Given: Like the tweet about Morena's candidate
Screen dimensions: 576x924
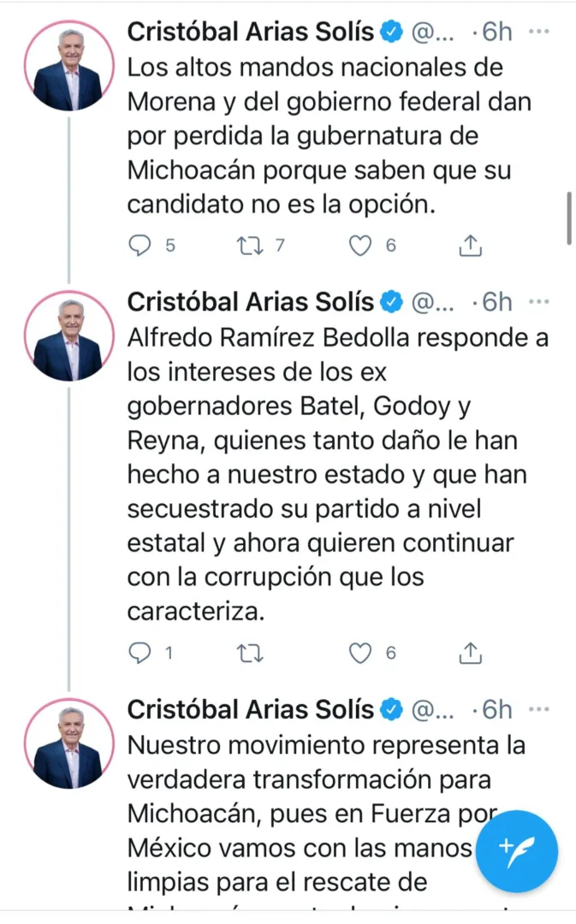Looking at the screenshot, I should coord(361,246).
